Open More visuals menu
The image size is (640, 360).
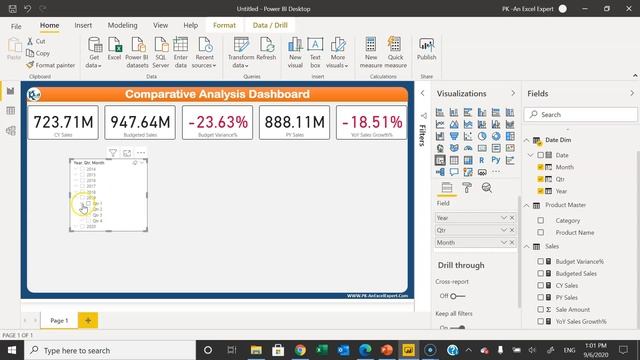click(338, 52)
